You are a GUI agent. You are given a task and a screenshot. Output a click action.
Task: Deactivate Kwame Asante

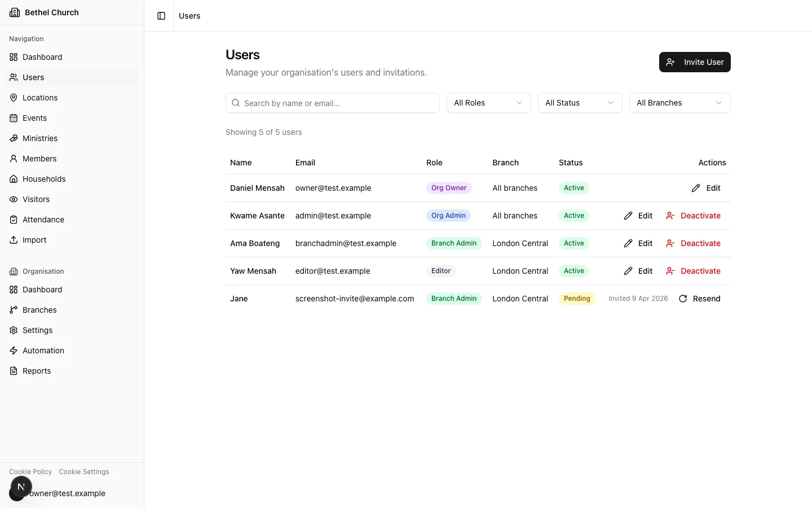(x=694, y=216)
